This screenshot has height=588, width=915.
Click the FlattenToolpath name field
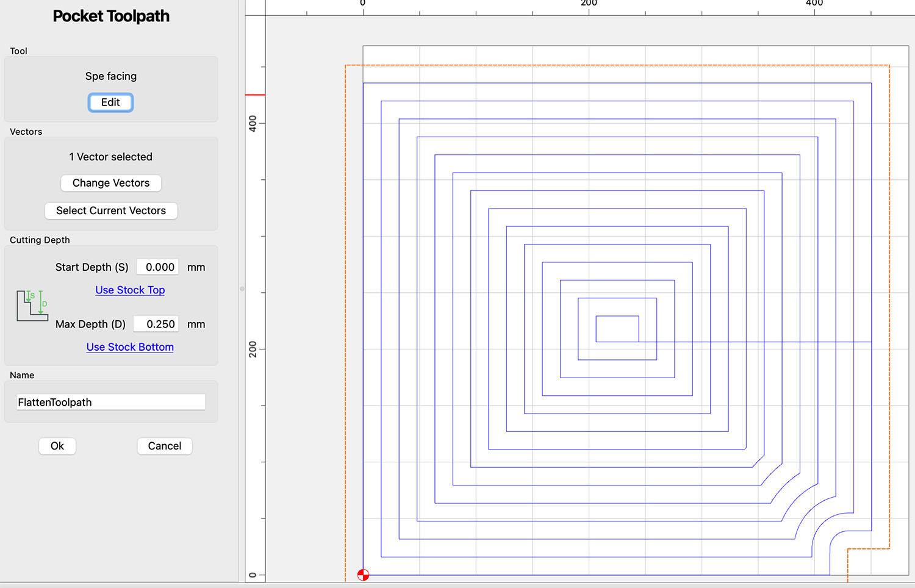click(x=111, y=403)
